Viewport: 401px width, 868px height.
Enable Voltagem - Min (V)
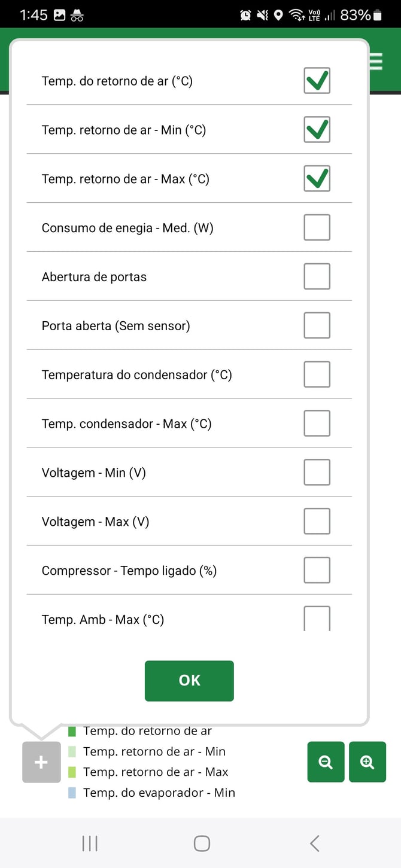pos(317,471)
